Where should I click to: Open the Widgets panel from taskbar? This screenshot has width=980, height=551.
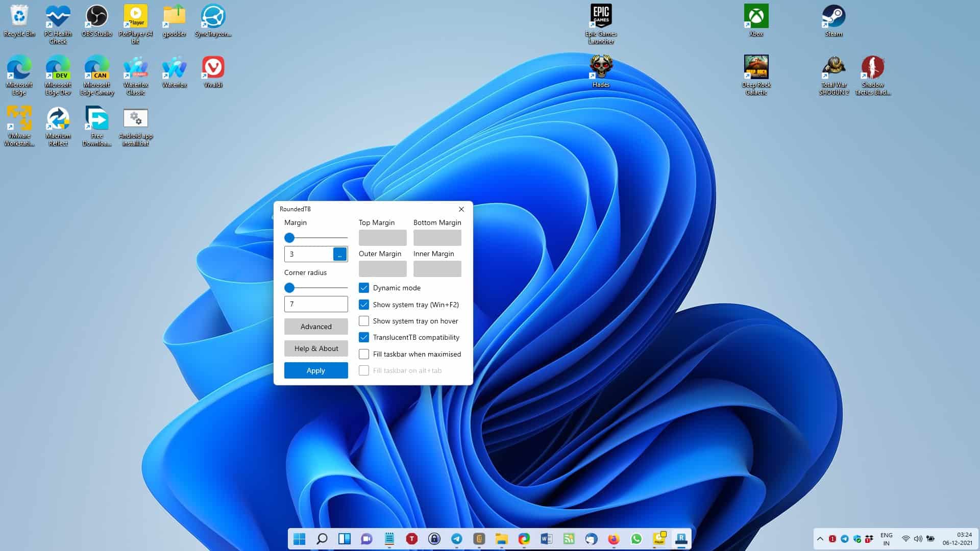345,539
